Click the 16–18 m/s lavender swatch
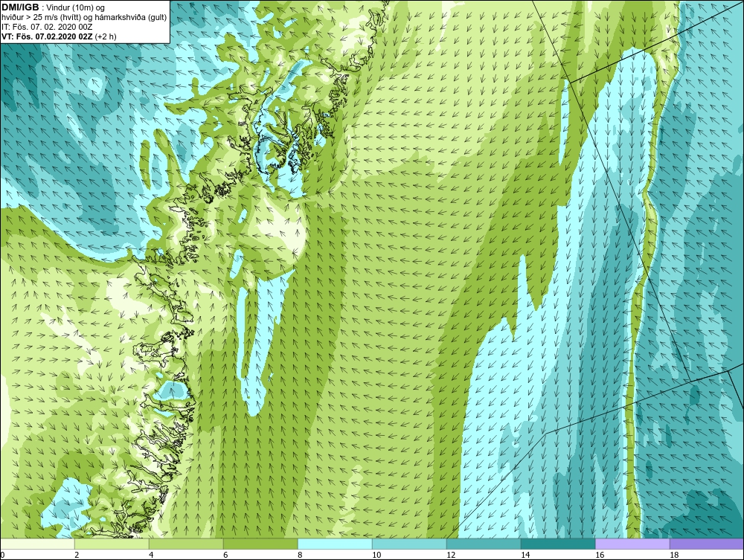 [632, 544]
